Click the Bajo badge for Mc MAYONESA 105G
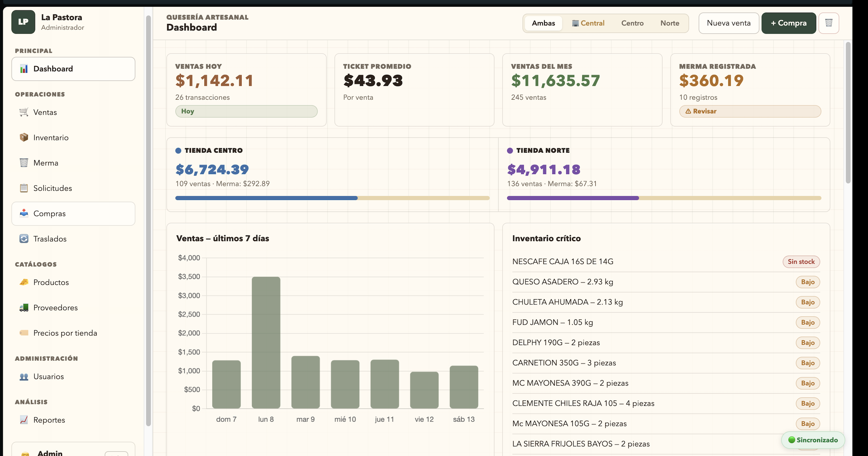 tap(808, 423)
